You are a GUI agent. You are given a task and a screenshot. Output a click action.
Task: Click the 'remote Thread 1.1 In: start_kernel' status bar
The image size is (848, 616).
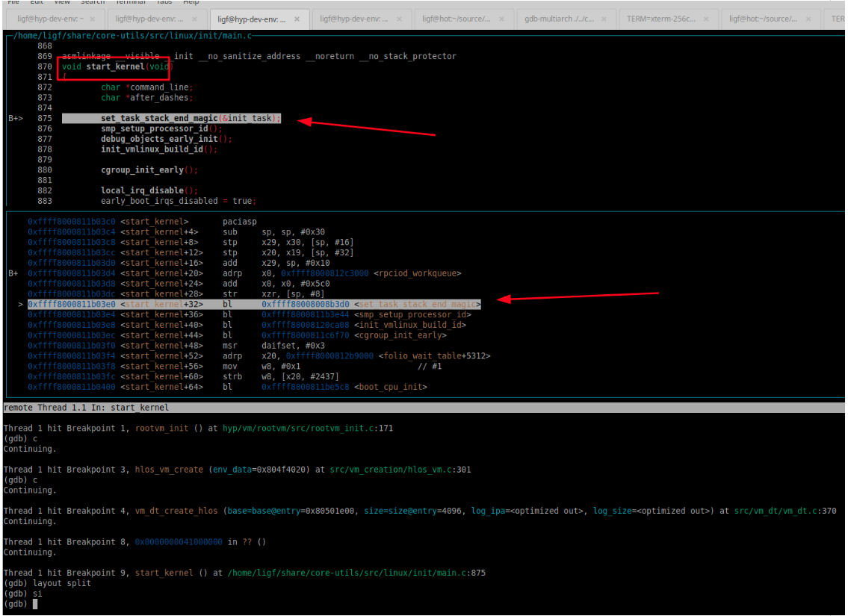coord(424,408)
